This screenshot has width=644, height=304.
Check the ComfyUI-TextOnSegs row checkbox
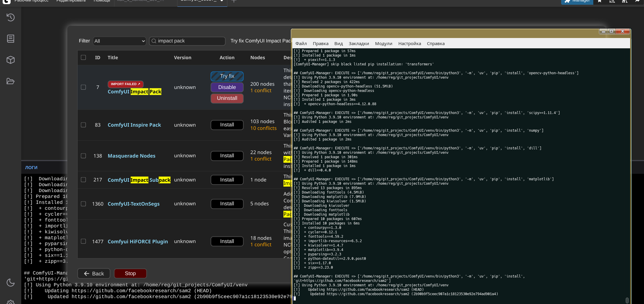coord(83,204)
